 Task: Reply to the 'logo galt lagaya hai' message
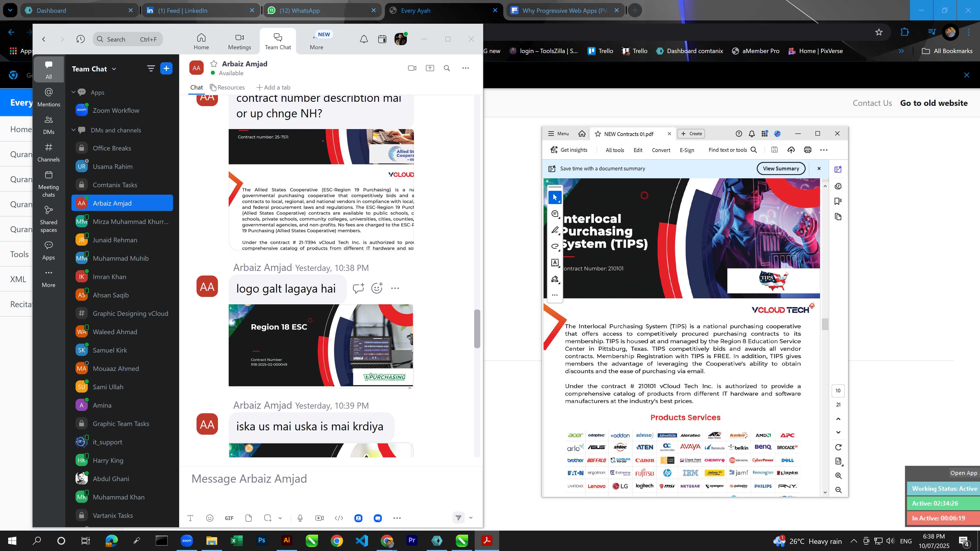tap(358, 288)
